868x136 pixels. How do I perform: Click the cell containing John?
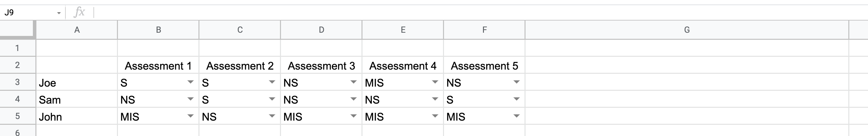tap(76, 116)
